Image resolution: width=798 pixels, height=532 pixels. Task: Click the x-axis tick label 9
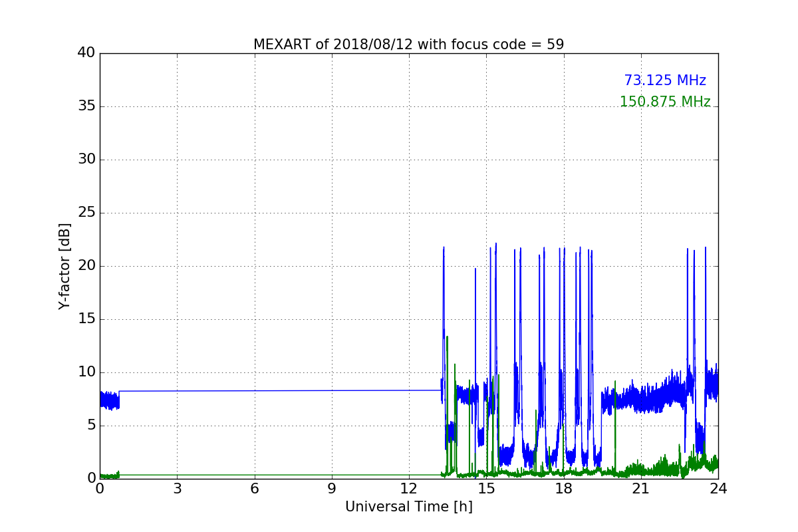(x=331, y=489)
